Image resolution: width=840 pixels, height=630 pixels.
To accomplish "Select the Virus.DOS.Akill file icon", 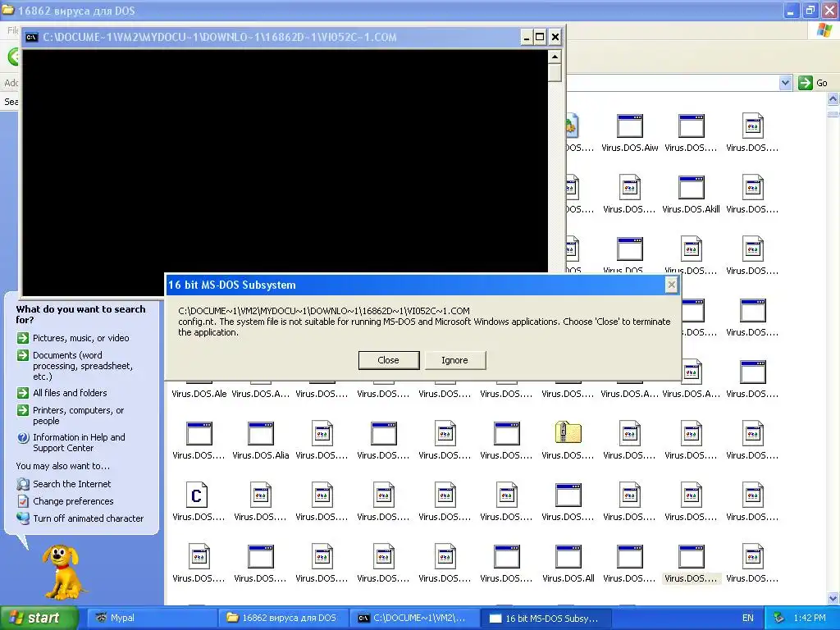I will [x=691, y=188].
